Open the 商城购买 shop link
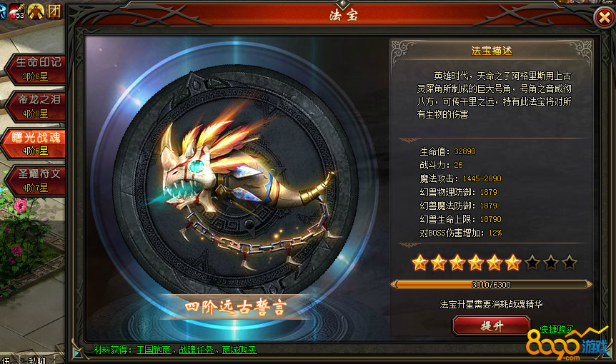616x364 pixels. 239,350
